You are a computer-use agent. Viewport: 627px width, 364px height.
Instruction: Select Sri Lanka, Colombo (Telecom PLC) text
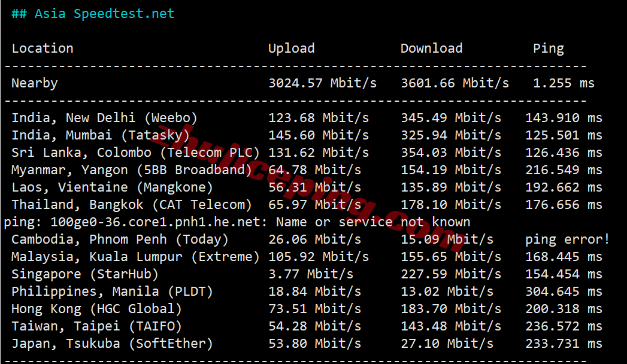[135, 153]
